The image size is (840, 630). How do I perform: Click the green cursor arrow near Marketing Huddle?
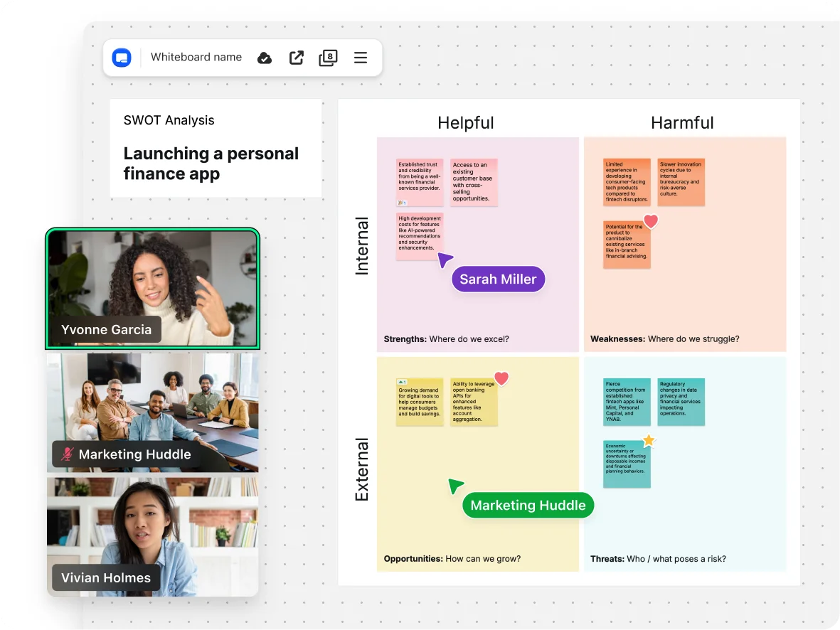click(x=455, y=485)
